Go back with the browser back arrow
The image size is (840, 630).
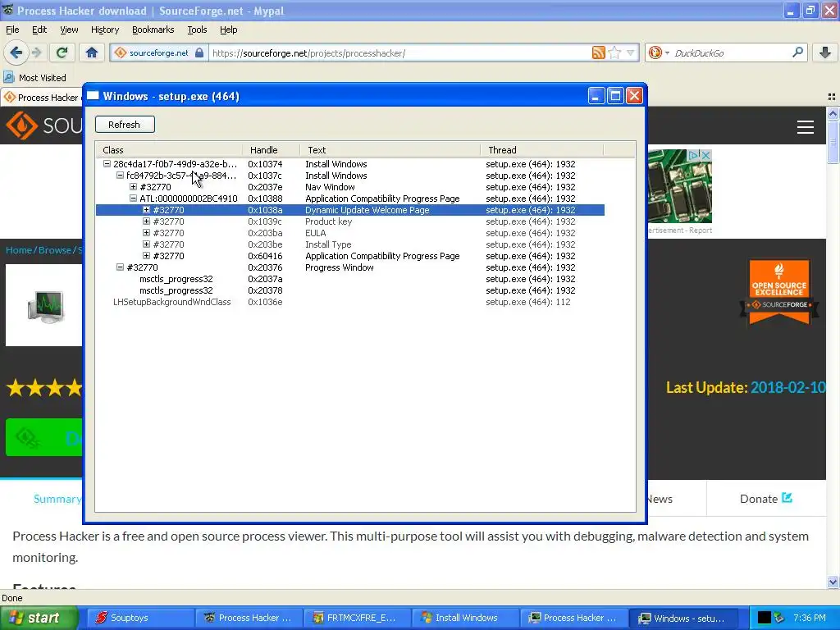(x=16, y=52)
